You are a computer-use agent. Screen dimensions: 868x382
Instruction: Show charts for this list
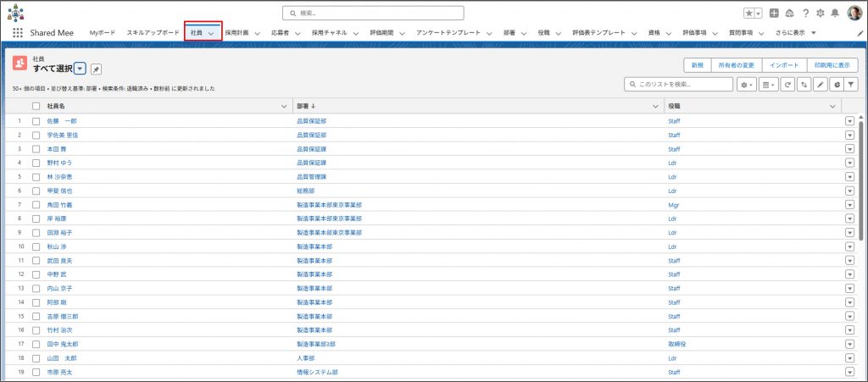pyautogui.click(x=836, y=85)
